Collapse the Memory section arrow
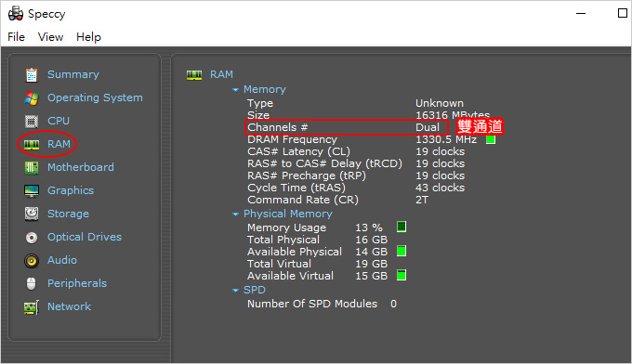Viewport: 632px width, 364px height. click(x=236, y=90)
